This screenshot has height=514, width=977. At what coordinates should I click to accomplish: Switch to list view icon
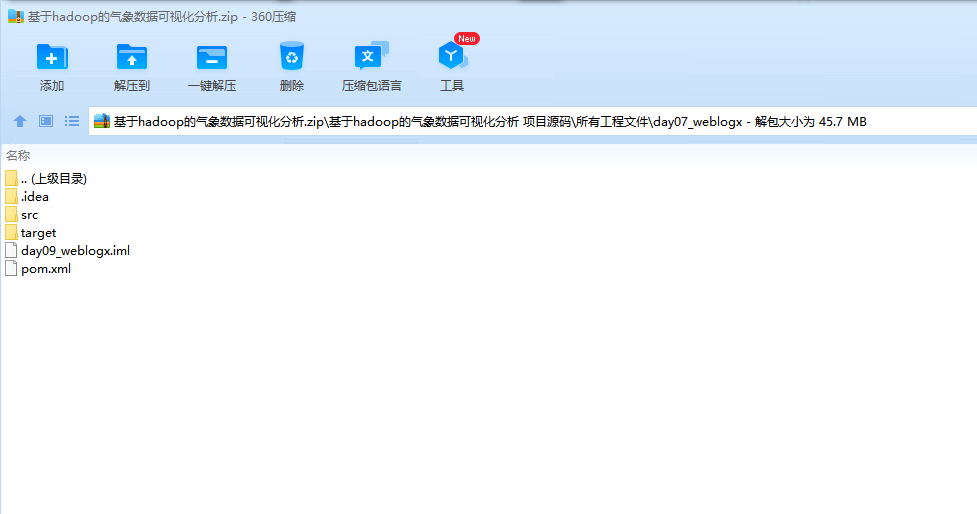(72, 121)
